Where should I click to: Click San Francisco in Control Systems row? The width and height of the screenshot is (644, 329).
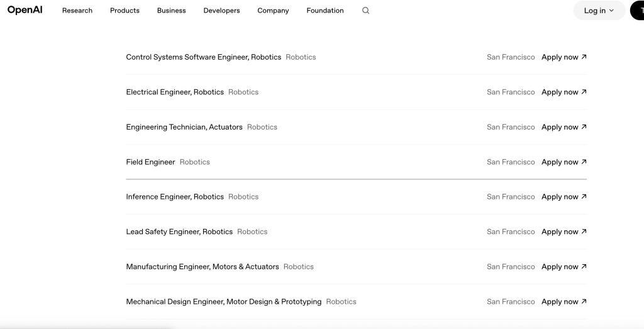tap(511, 57)
